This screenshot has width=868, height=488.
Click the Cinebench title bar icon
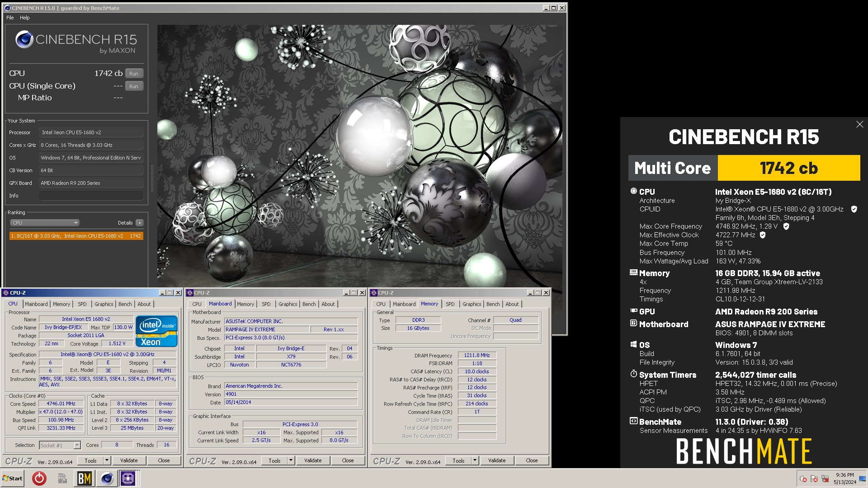pos(7,8)
